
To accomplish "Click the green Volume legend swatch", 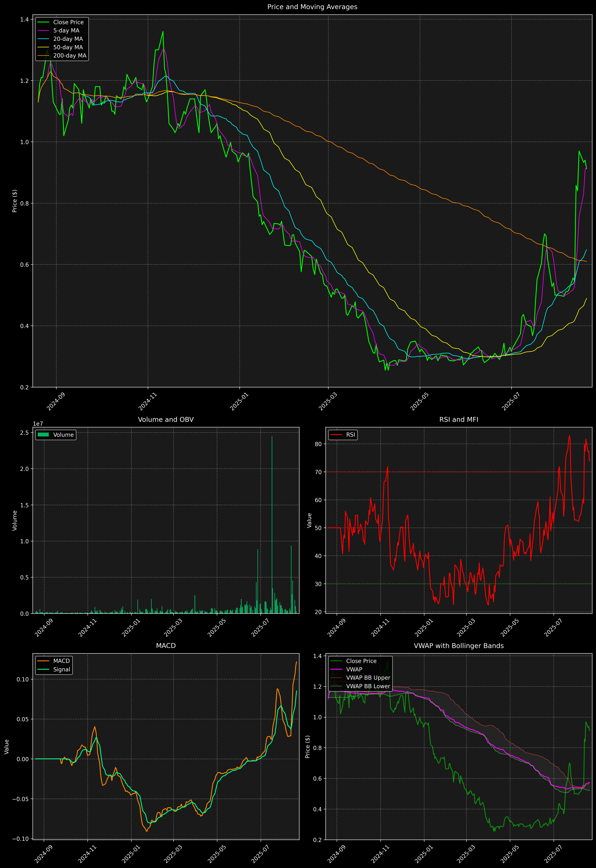I will click(43, 435).
